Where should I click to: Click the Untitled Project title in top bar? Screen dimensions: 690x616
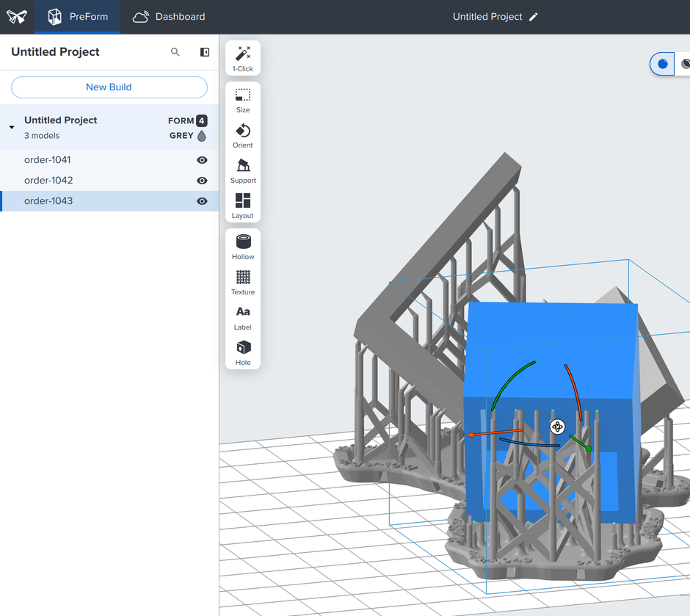click(x=487, y=17)
